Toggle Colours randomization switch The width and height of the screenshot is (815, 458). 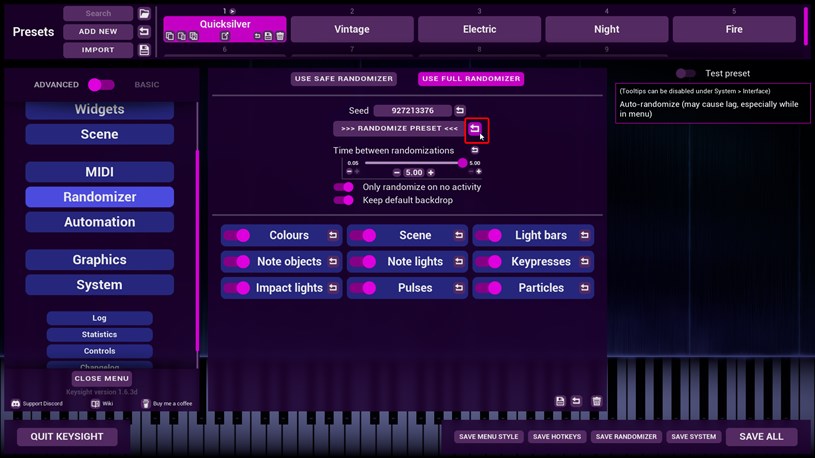pos(237,235)
